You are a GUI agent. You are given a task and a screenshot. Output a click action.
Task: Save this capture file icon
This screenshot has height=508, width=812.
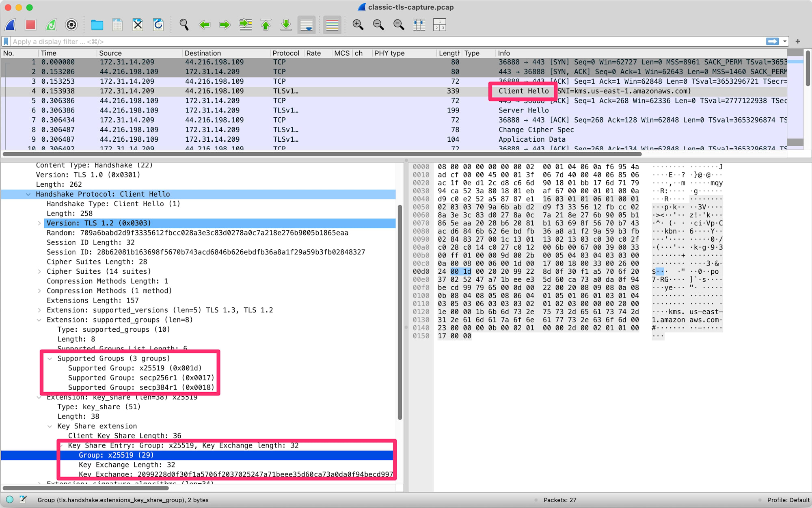pos(117,25)
